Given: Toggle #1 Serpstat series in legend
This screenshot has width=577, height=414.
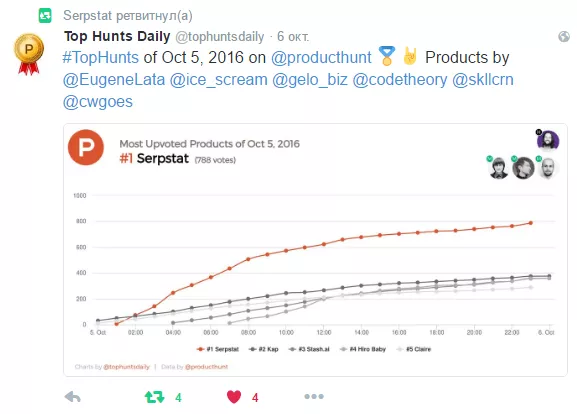Looking at the screenshot, I should [218, 349].
